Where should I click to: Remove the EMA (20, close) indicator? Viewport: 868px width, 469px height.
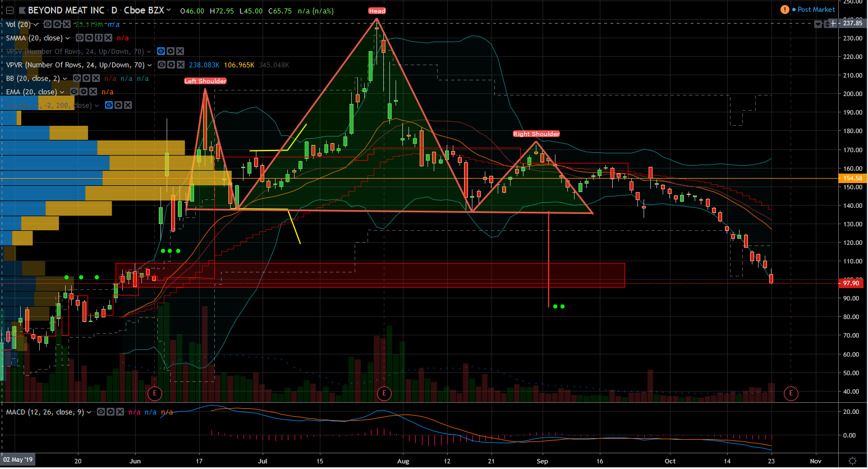[x=93, y=92]
